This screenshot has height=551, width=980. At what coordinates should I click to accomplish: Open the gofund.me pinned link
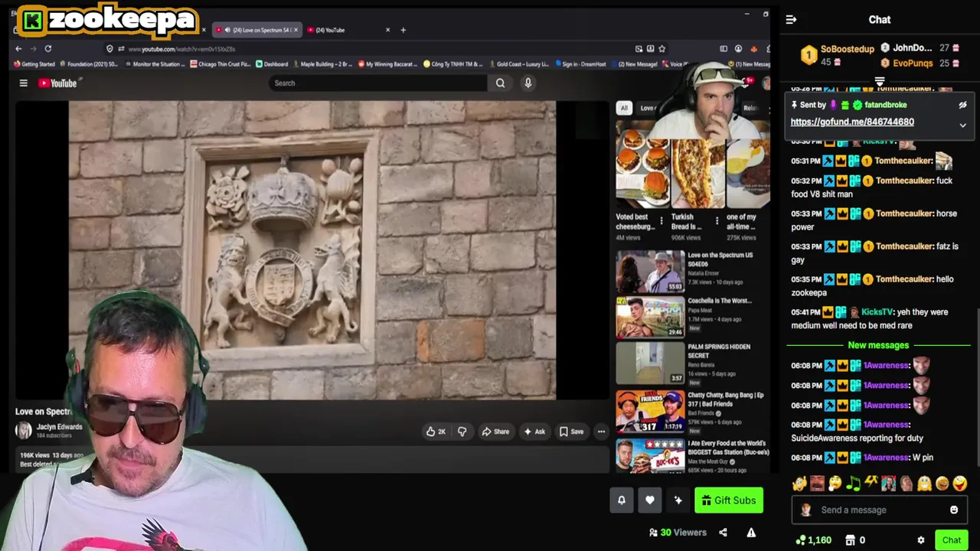click(852, 122)
